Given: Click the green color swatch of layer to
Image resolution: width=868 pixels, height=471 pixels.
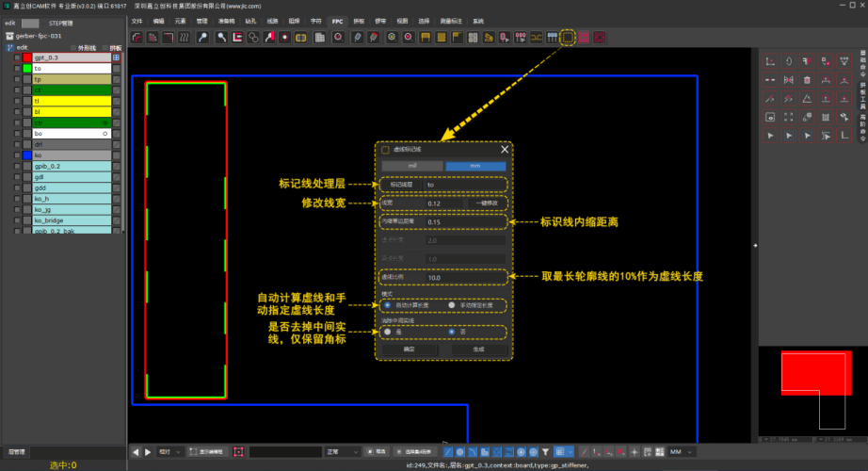Looking at the screenshot, I should click(x=27, y=69).
